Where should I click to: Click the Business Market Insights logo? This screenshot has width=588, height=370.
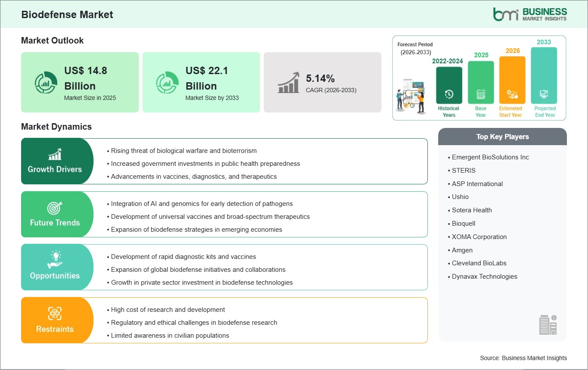(x=530, y=14)
